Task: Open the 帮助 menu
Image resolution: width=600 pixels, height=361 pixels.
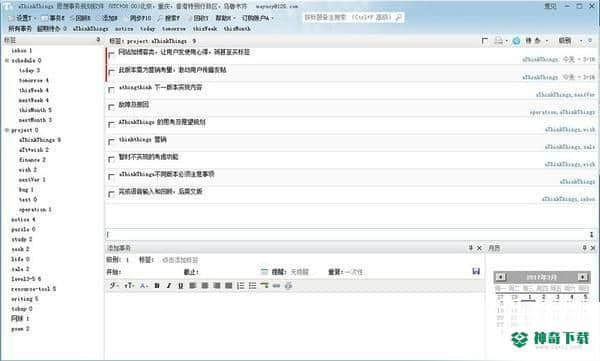Action: pos(224,18)
